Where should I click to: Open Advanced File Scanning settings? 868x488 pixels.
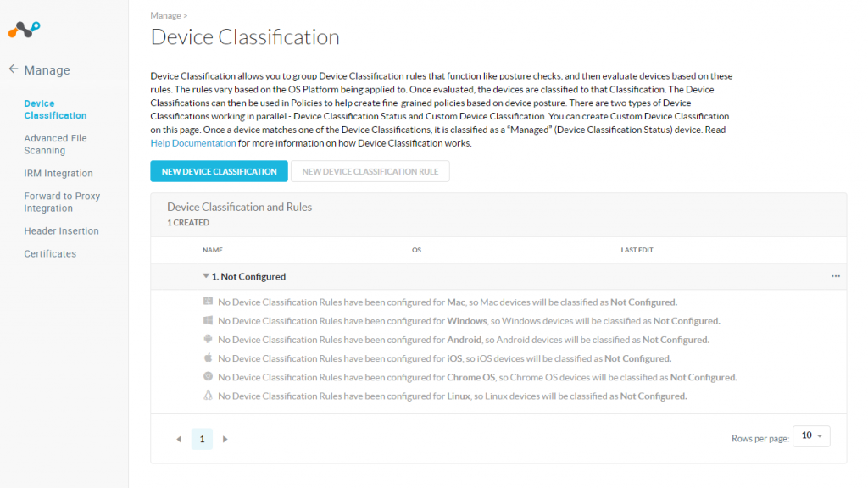55,144
